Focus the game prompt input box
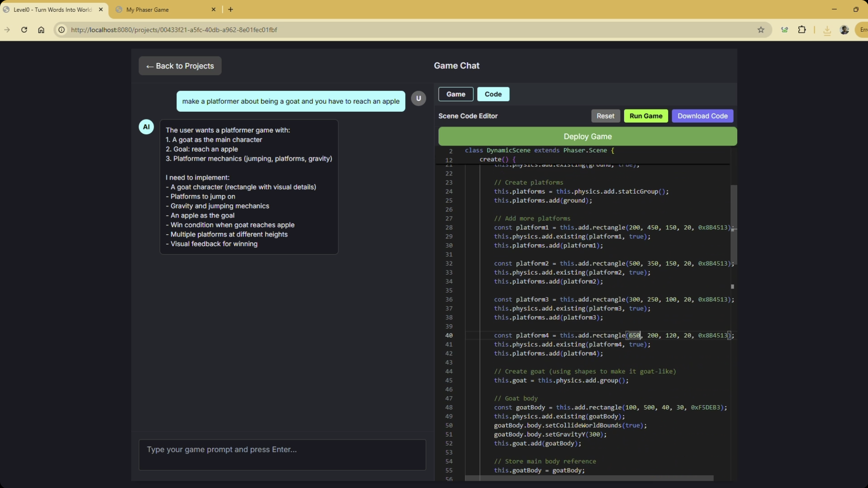The width and height of the screenshot is (868, 488). tap(282, 455)
